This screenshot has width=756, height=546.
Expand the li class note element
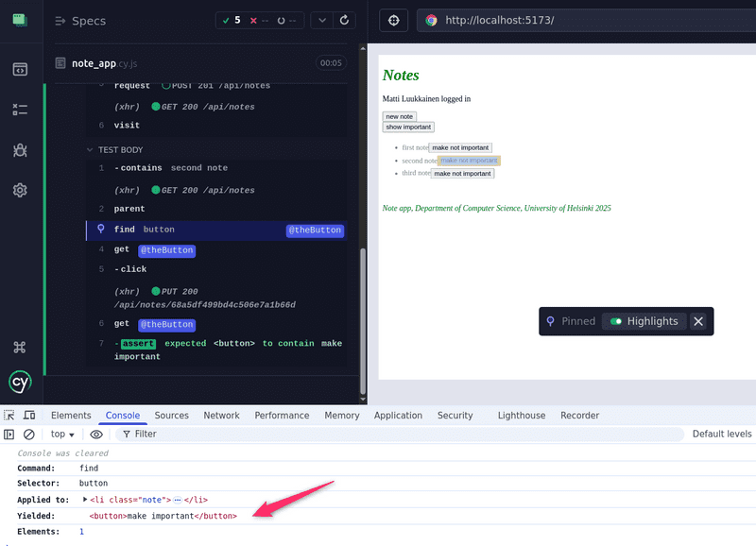pyautogui.click(x=85, y=500)
